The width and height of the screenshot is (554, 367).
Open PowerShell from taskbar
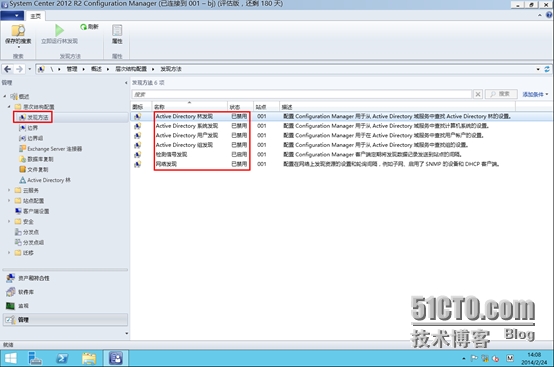point(62,359)
